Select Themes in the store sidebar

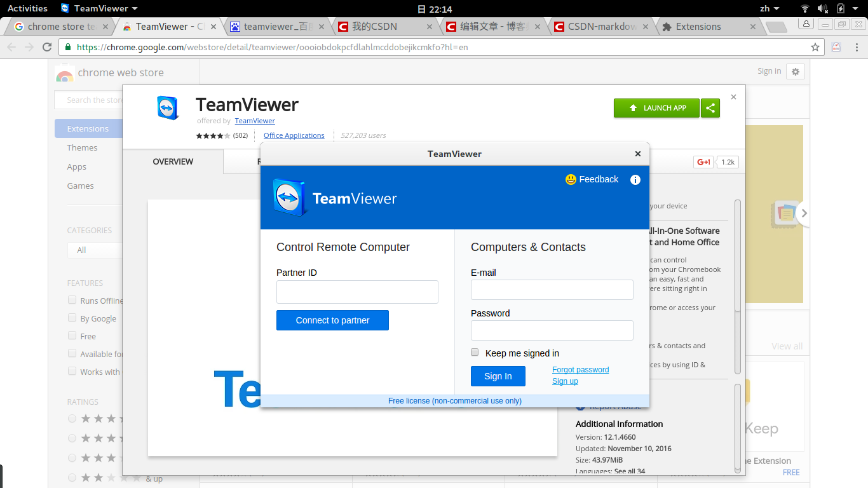[x=83, y=147]
